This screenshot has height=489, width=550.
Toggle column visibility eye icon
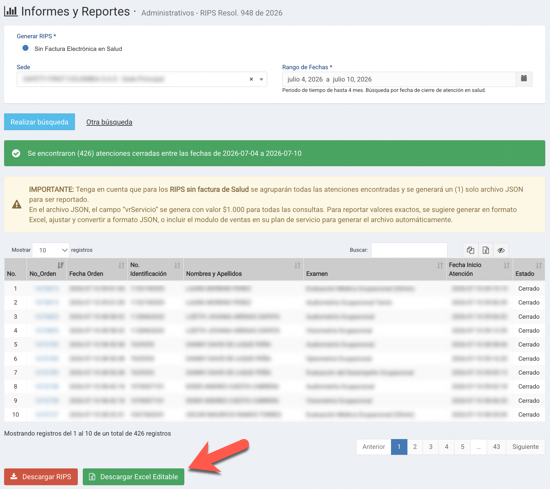pos(501,250)
